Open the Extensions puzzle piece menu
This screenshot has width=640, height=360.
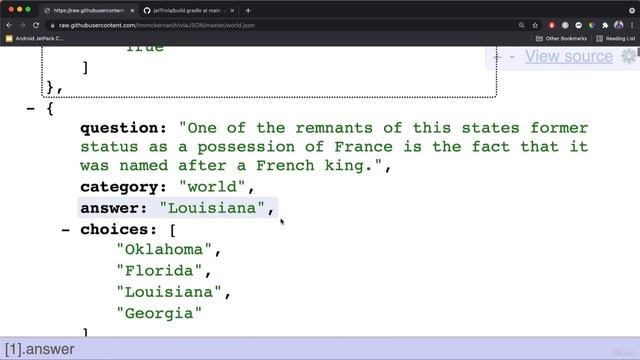coord(605,25)
